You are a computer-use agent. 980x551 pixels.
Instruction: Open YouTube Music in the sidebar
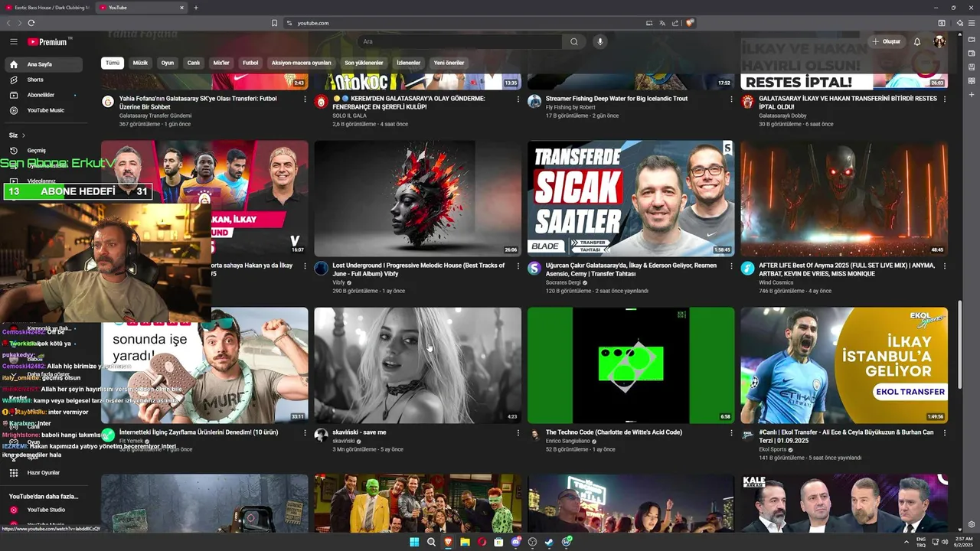pyautogui.click(x=44, y=110)
